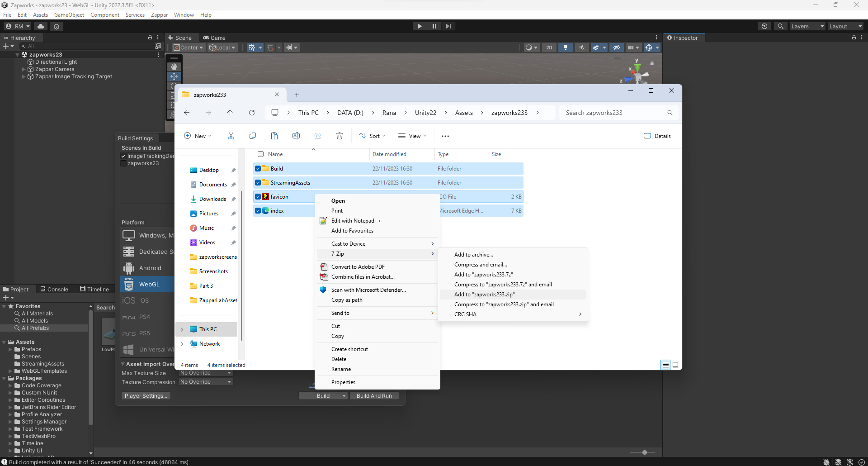868x466 pixels.
Task: Open Send to submenu
Action: [377, 313]
